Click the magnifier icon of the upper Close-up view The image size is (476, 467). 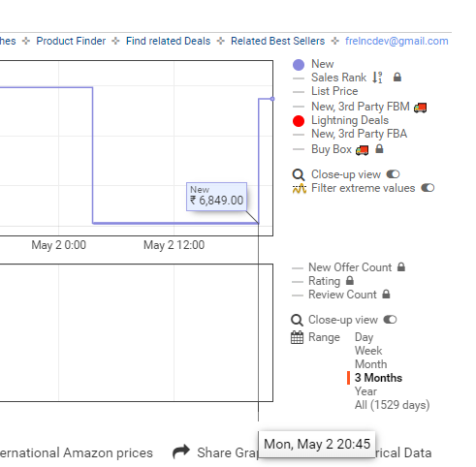click(298, 174)
